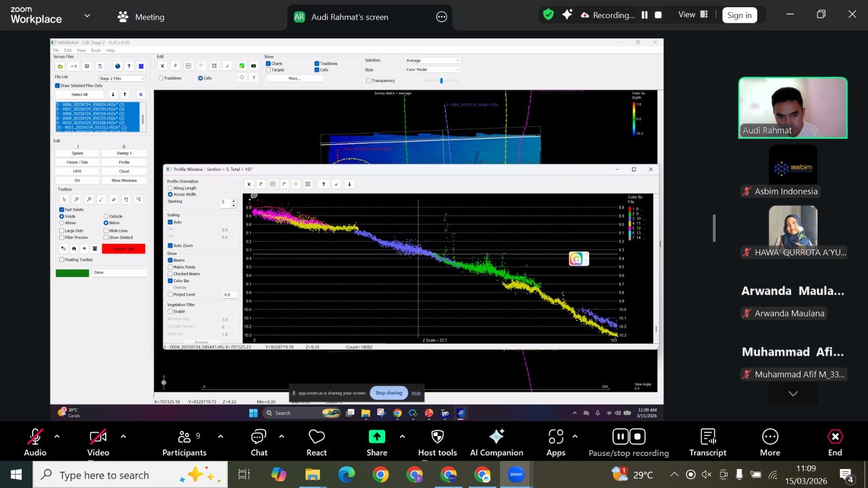Open the View layout menu

tap(693, 15)
